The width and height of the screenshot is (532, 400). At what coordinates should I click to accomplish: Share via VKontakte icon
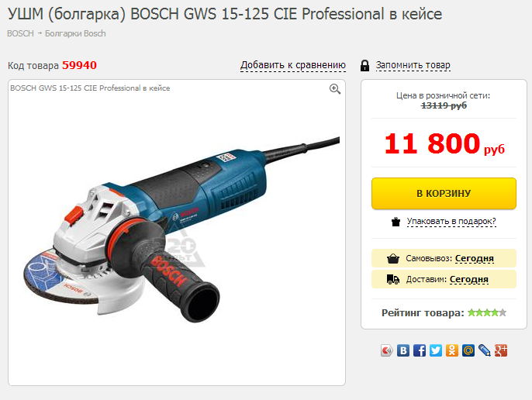403,350
